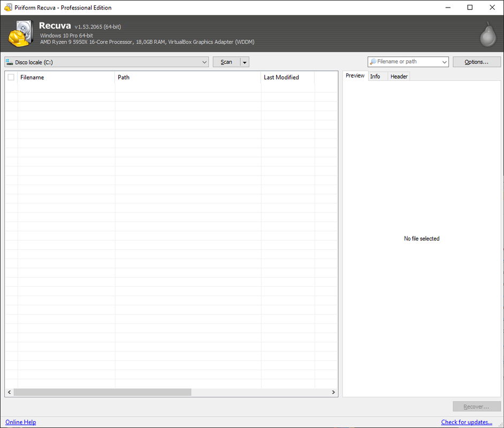Viewport: 504px width, 428px height.
Task: Click the scroll left arrow of the file list
Action: coord(9,392)
